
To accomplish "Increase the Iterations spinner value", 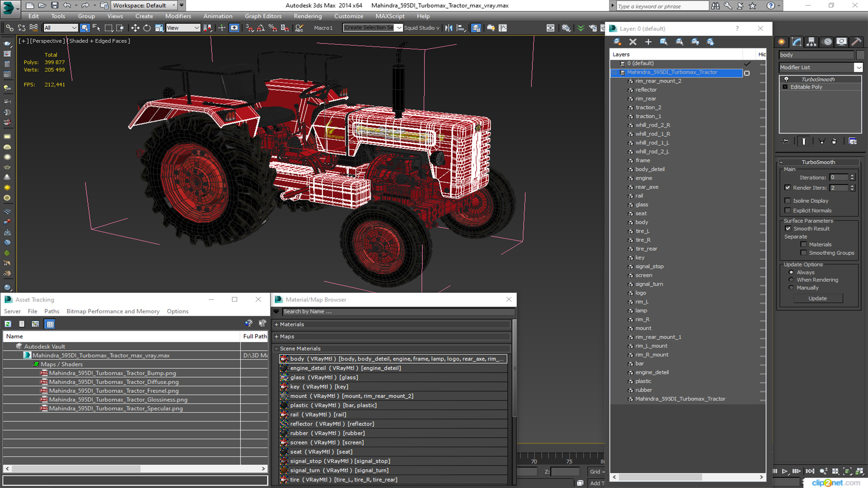I will click(852, 176).
